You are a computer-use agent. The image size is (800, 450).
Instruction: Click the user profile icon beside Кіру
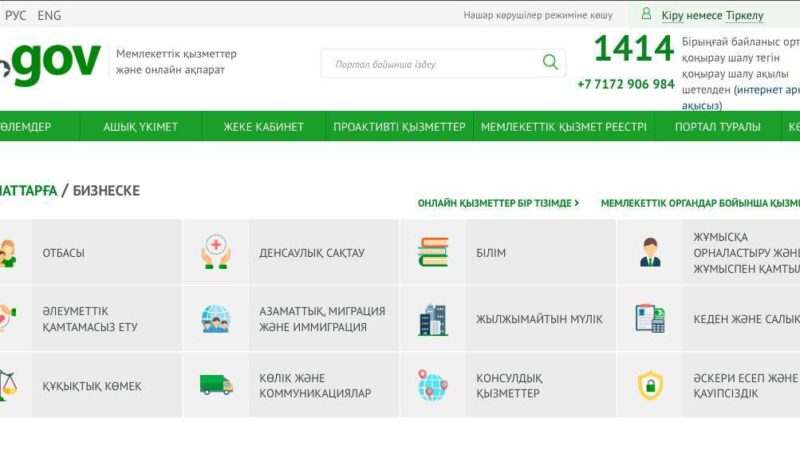coord(646,14)
